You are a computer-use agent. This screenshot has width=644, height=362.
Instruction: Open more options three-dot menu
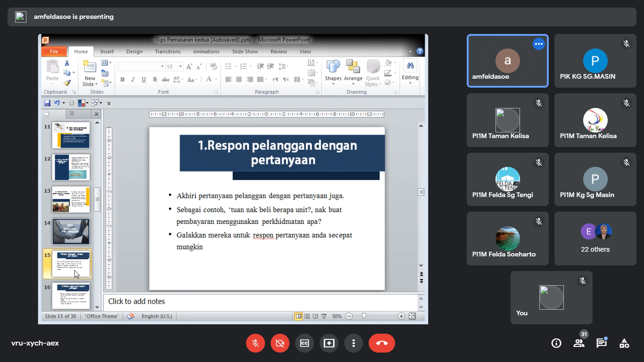point(354,343)
